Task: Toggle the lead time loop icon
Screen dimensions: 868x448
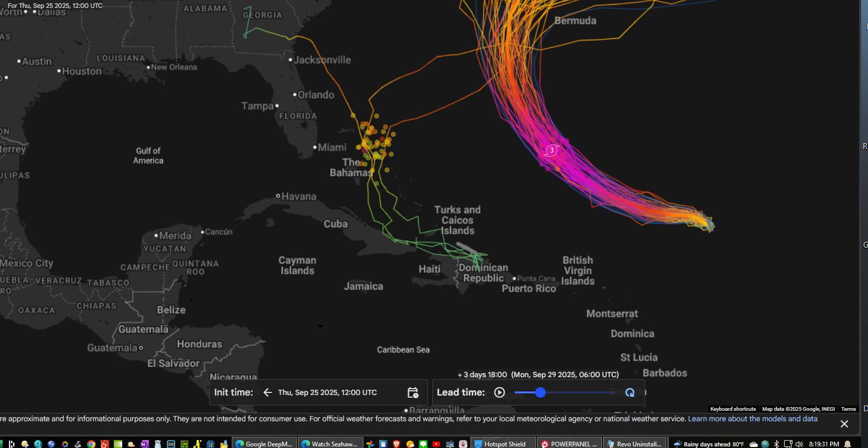Action: pyautogui.click(x=630, y=392)
